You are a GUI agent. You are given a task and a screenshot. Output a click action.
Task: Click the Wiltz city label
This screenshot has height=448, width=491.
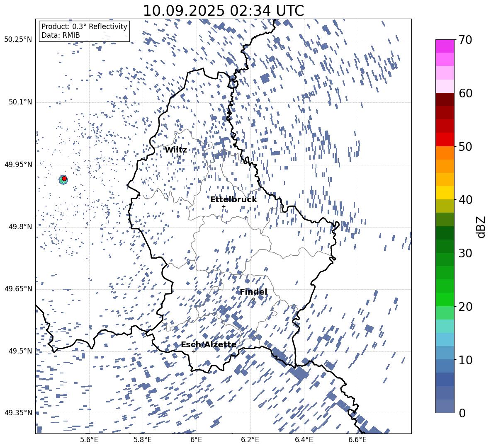click(176, 150)
